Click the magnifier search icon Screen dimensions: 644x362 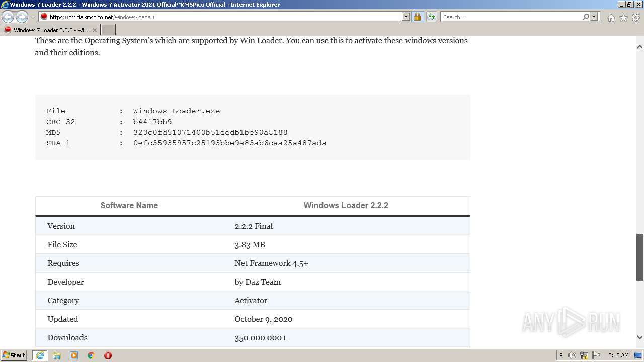(x=586, y=17)
